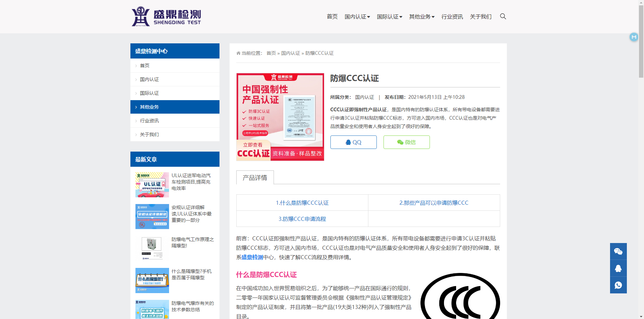Open the 国内认证 dropdown menu

[357, 16]
